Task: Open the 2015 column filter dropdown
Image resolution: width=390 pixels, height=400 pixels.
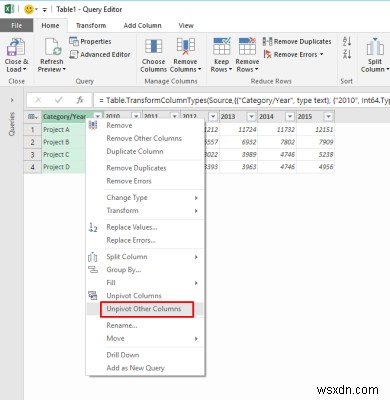Action: (328, 116)
